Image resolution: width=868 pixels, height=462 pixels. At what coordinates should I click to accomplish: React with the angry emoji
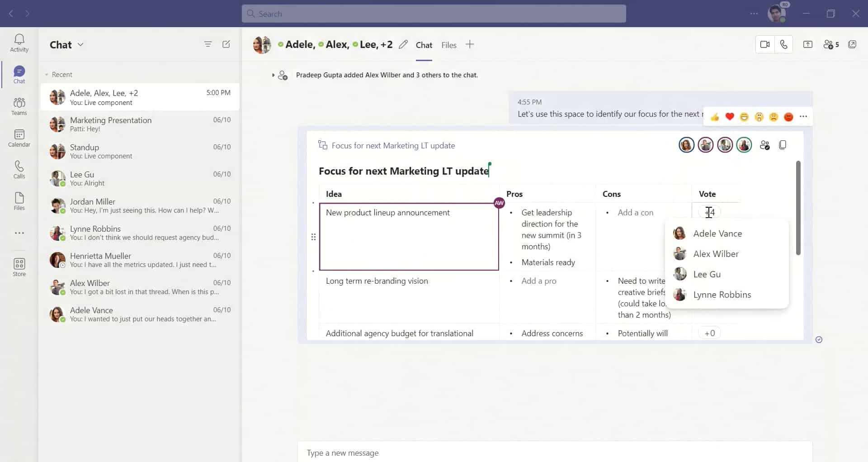(x=788, y=117)
